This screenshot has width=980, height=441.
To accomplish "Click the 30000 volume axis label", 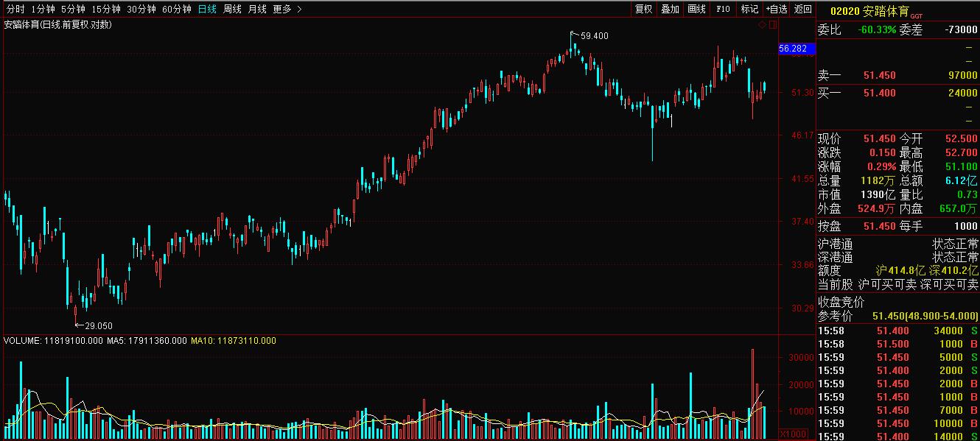I will [x=800, y=358].
